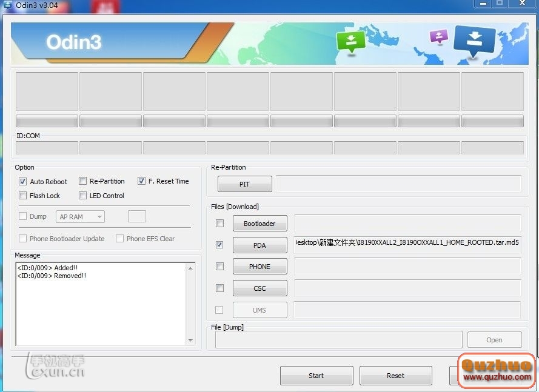Enable the Re-Partition option checkbox
This screenshot has height=392, width=539.
click(x=82, y=181)
